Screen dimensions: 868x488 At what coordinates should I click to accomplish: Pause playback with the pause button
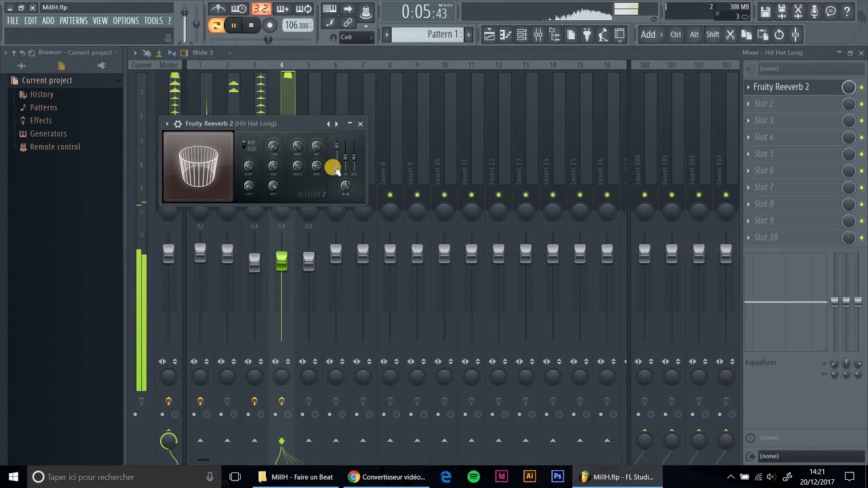(x=233, y=26)
